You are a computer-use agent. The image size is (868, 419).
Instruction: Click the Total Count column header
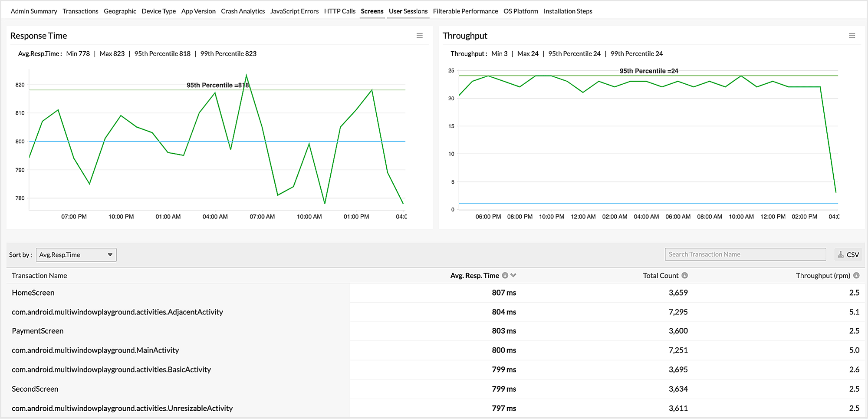[x=660, y=275]
